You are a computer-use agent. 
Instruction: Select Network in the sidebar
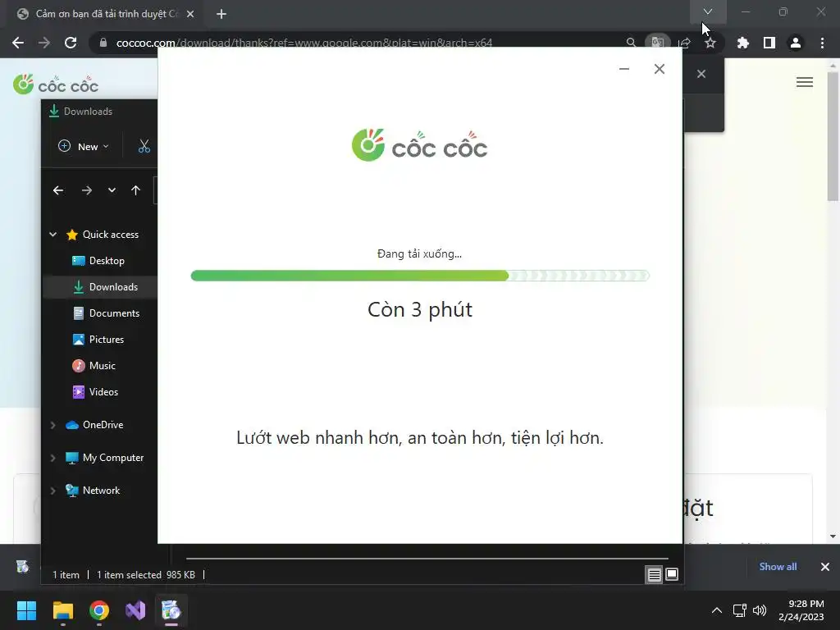(x=101, y=491)
